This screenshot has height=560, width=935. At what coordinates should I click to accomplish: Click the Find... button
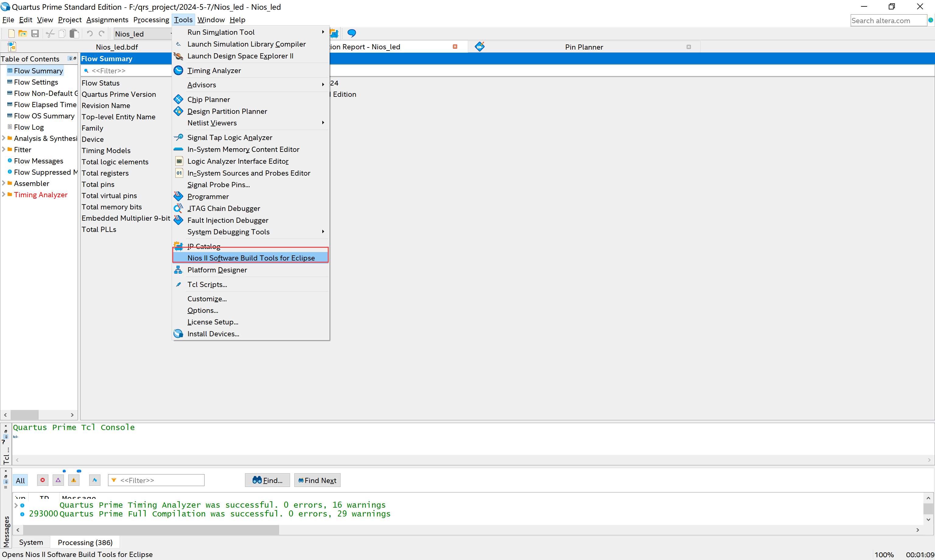click(267, 480)
